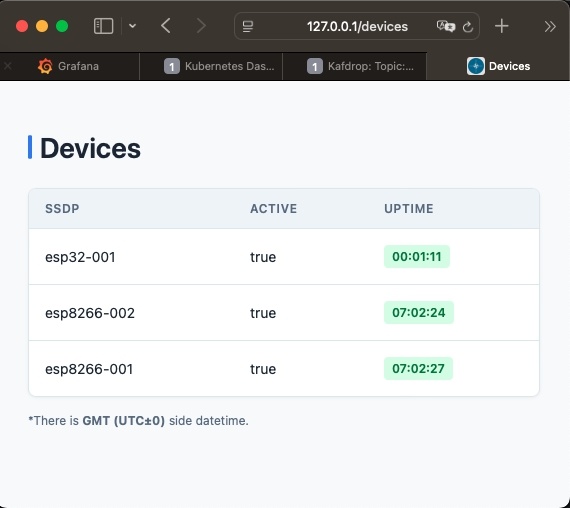
Task: Select the Devices tab
Action: point(498,66)
